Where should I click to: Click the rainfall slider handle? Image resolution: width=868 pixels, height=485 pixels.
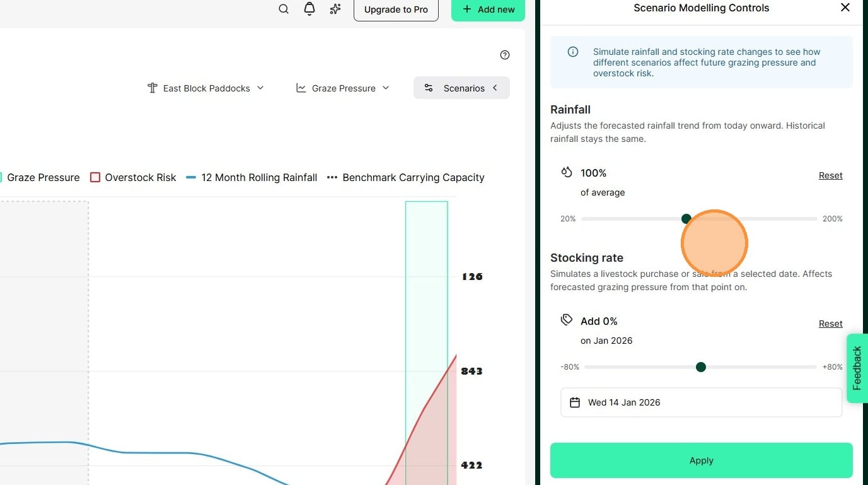pos(686,219)
